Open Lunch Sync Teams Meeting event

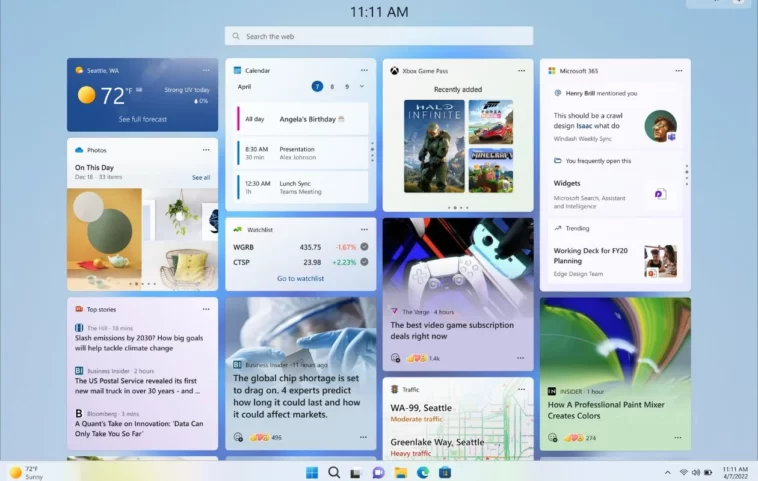coord(301,188)
